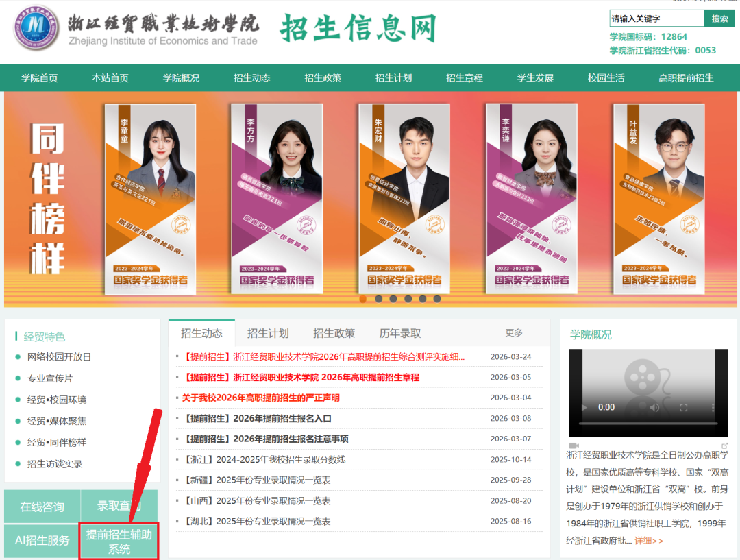The width and height of the screenshot is (740, 560).
Task: Open the 学院概况 navigation menu item
Action: 181,78
